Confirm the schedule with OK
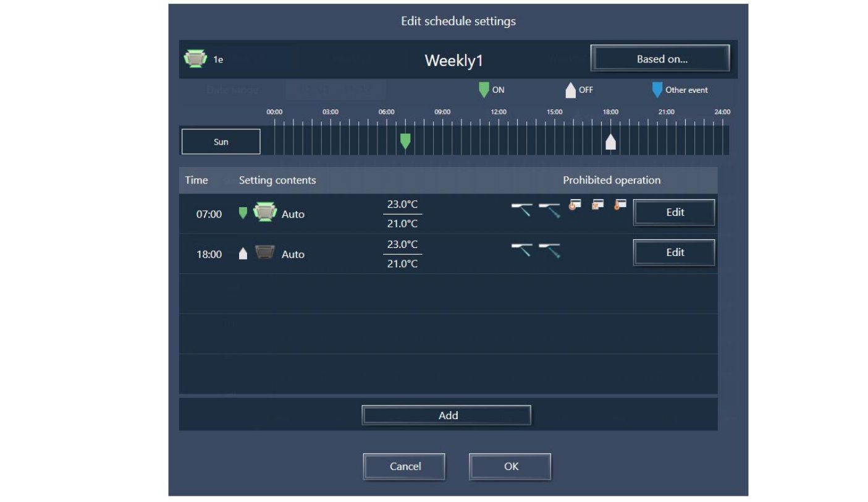 click(510, 467)
